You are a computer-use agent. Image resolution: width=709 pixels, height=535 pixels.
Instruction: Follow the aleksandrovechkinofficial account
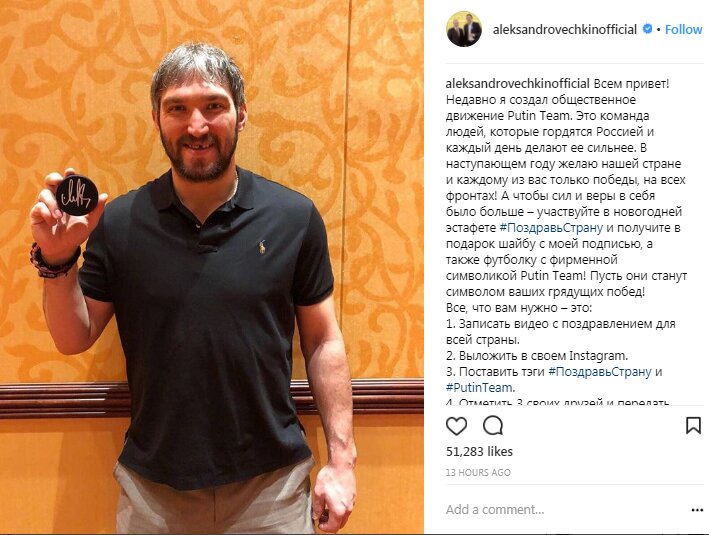pyautogui.click(x=683, y=29)
